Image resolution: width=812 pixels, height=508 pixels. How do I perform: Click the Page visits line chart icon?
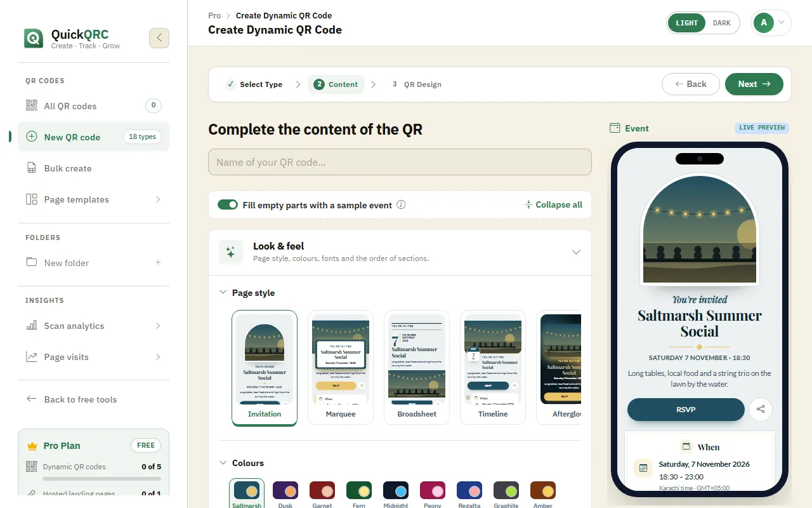click(x=31, y=356)
